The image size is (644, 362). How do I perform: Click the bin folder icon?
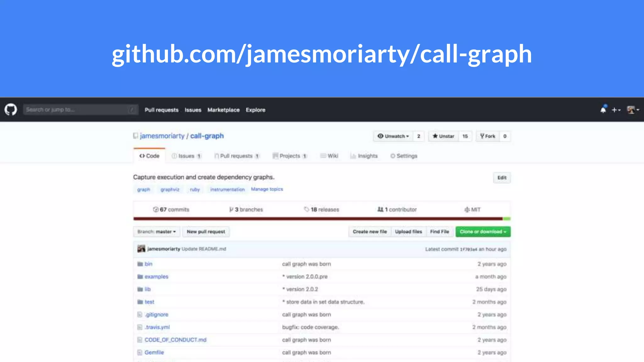point(140,264)
